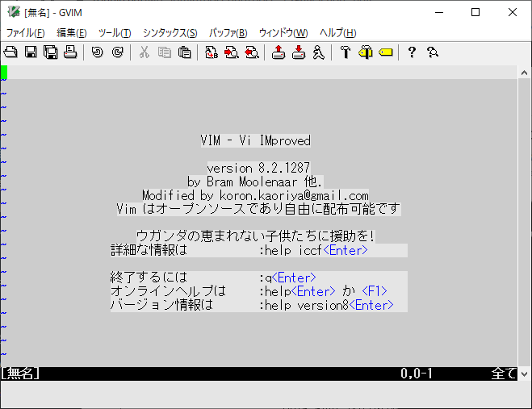Click the 'ウガンダの恵まれない子供たちに援助を!' line
This screenshot has width=532, height=409.
point(256,236)
